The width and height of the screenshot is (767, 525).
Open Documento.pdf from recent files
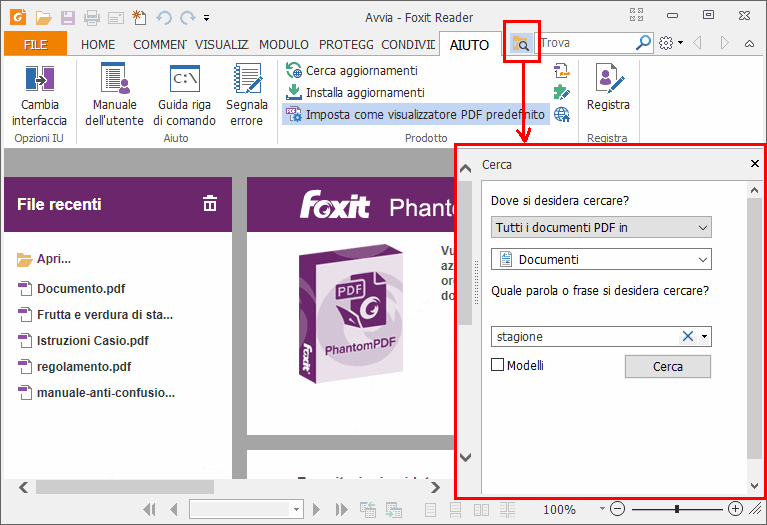pos(71,289)
